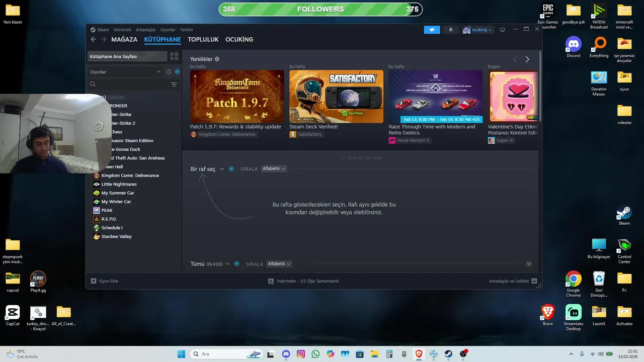This screenshot has height=362, width=644.
Task: Switch Steam to Big Picture mode icon
Action: tap(502, 30)
